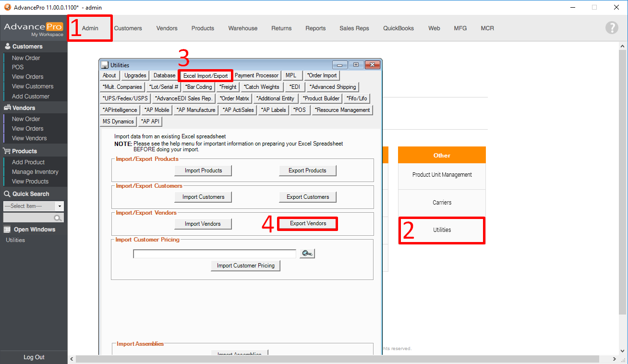Maximize the Utilities inner window
The width and height of the screenshot is (628, 364).
coord(356,65)
